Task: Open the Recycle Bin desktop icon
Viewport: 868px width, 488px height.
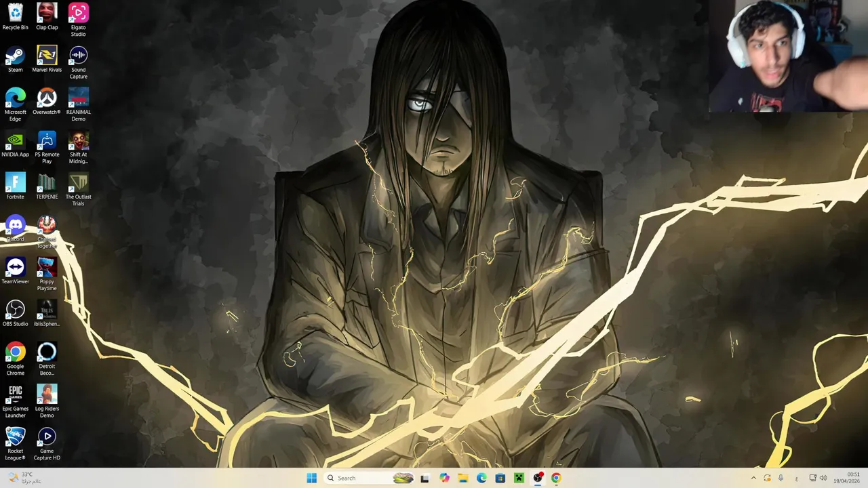Action: [x=15, y=17]
